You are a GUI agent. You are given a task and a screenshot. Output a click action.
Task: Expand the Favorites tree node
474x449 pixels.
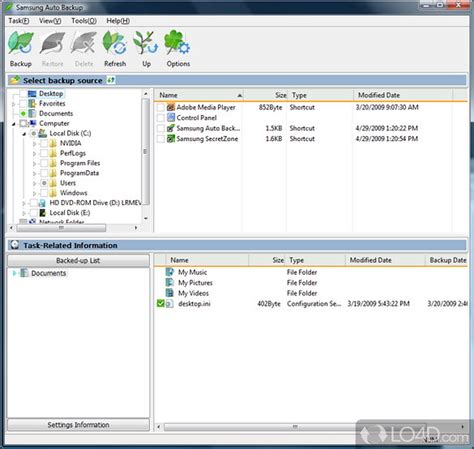coord(14,104)
